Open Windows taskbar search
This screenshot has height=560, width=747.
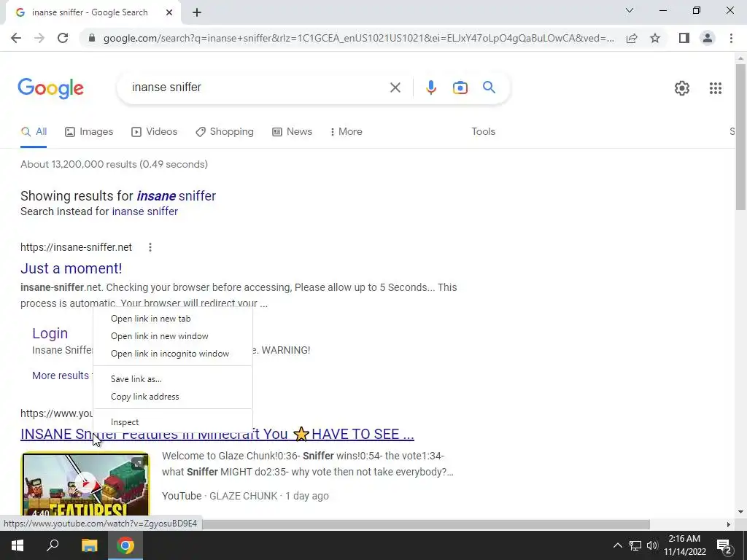click(53, 545)
